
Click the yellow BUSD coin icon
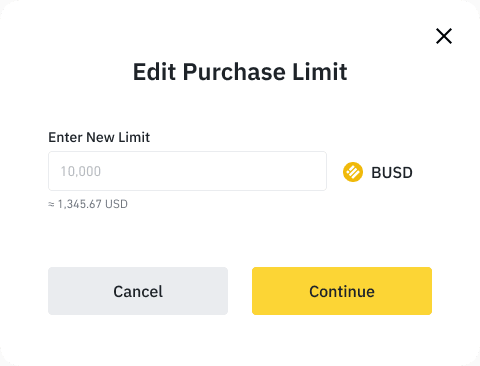point(353,172)
